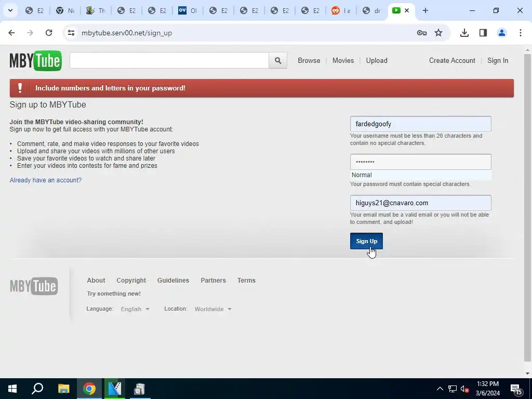Image resolution: width=532 pixels, height=399 pixels.
Task: Reload the page with the refresh icon
Action: 49,33
